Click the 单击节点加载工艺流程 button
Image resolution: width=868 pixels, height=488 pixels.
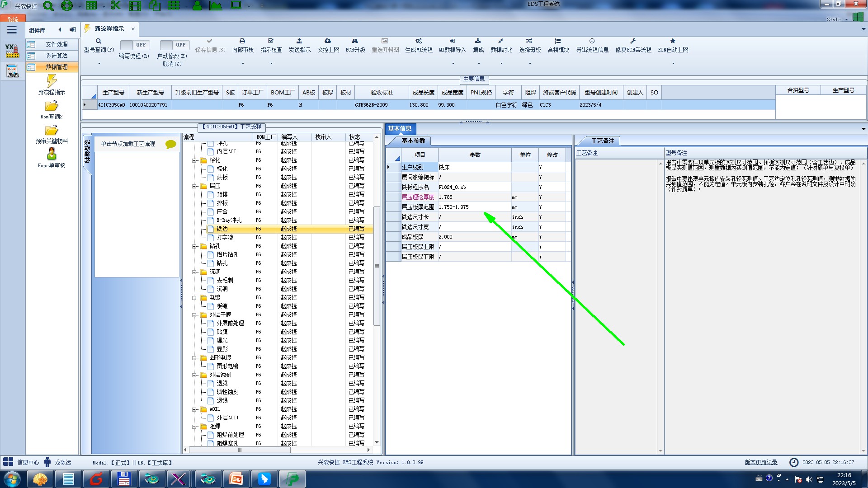128,144
